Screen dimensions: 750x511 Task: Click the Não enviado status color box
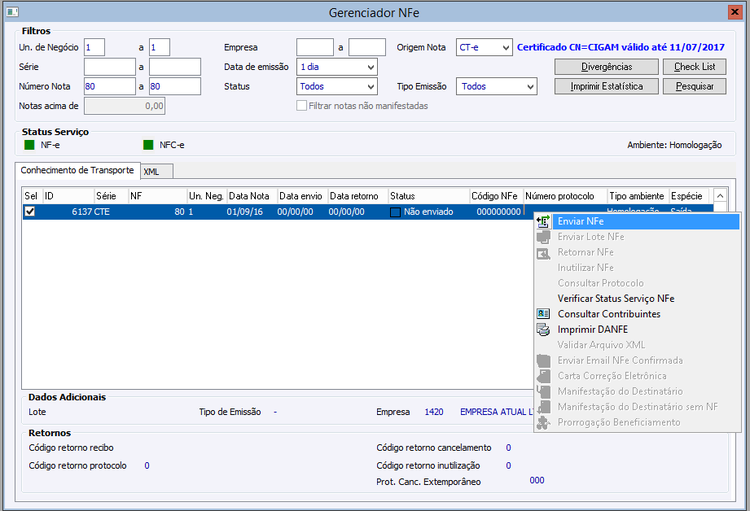pyautogui.click(x=395, y=212)
